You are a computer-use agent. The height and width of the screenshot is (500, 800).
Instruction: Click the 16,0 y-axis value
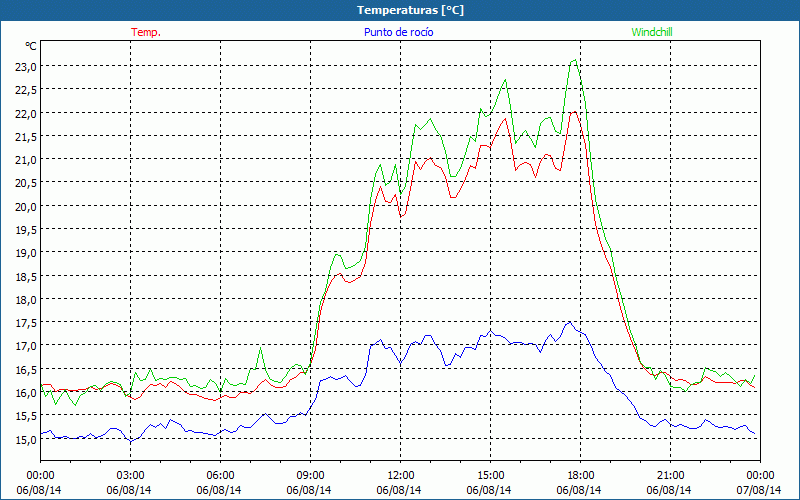pyautogui.click(x=26, y=392)
